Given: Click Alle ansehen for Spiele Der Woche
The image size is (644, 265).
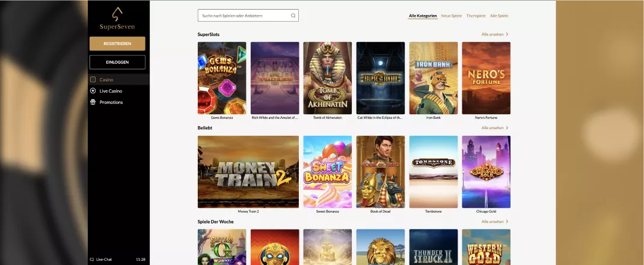Looking at the screenshot, I should [492, 222].
